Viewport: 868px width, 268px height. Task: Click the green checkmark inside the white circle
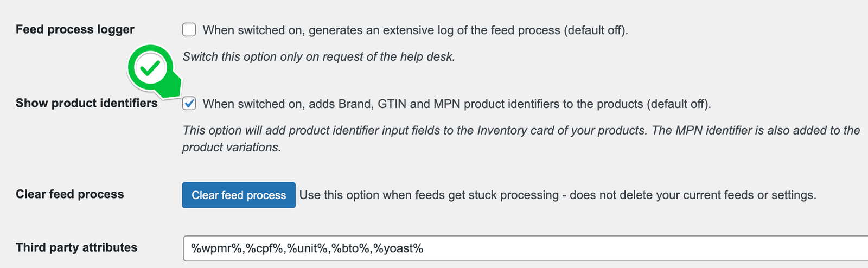coord(150,68)
